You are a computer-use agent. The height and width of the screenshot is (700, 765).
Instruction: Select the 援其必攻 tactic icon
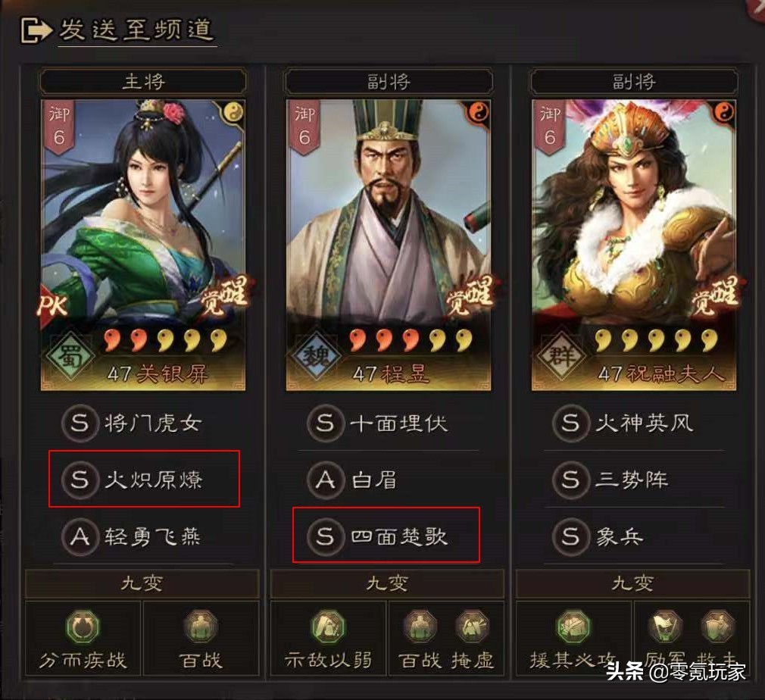(x=574, y=627)
